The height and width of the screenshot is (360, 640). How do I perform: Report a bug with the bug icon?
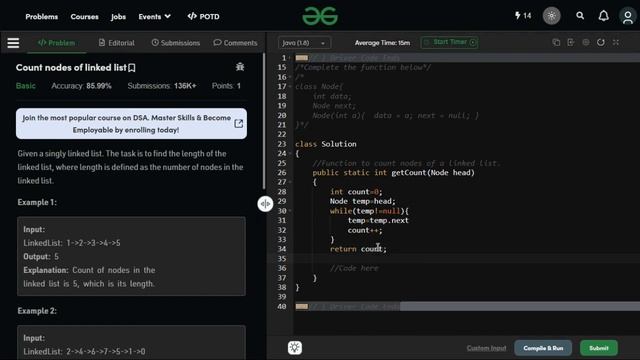[x=240, y=67]
